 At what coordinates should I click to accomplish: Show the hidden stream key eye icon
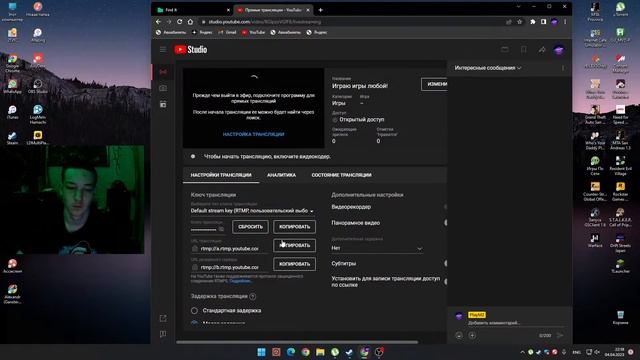(221, 229)
